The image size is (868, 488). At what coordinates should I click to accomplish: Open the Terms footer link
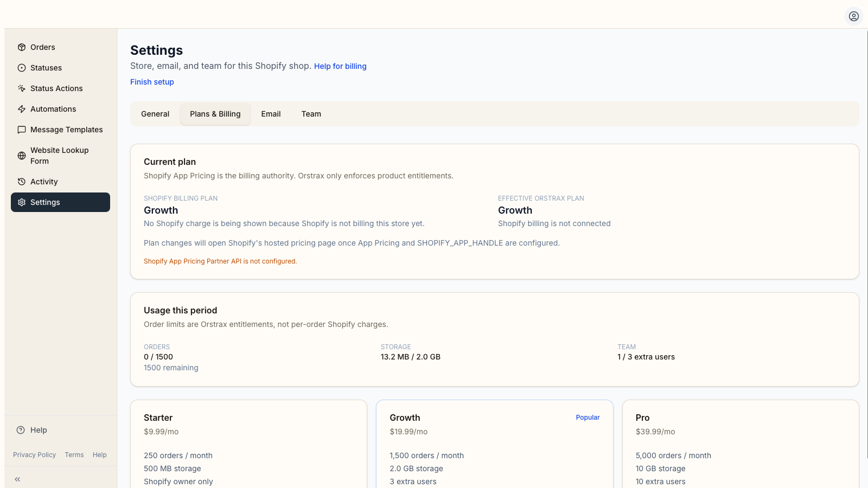[x=74, y=455]
